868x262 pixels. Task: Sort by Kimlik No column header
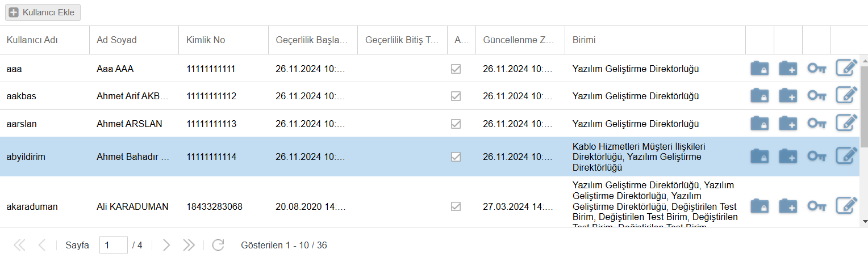tap(206, 40)
